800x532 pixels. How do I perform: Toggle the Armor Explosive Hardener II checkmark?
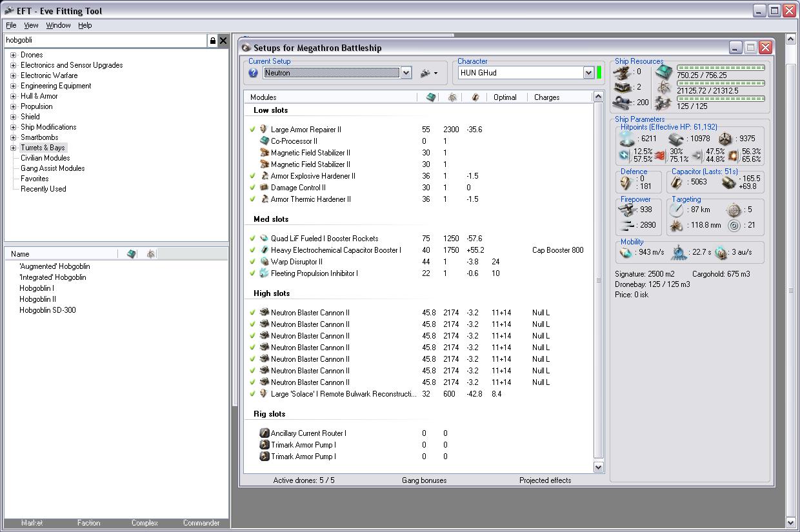253,176
